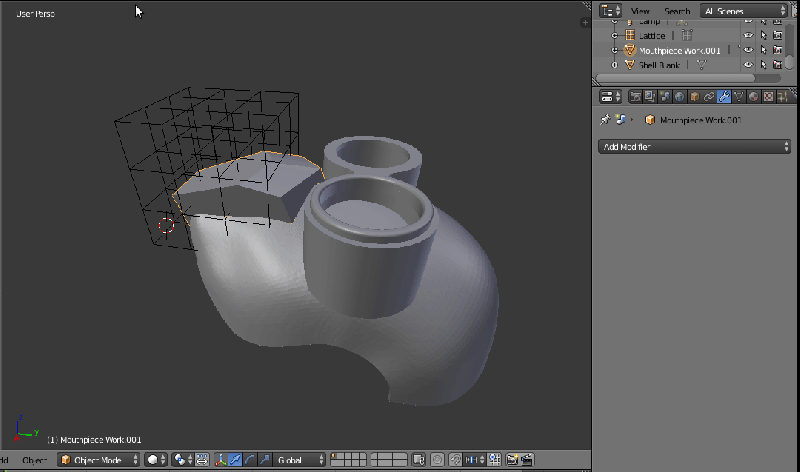
Task: Open the Particles properties tab
Action: pyautogui.click(x=783, y=96)
